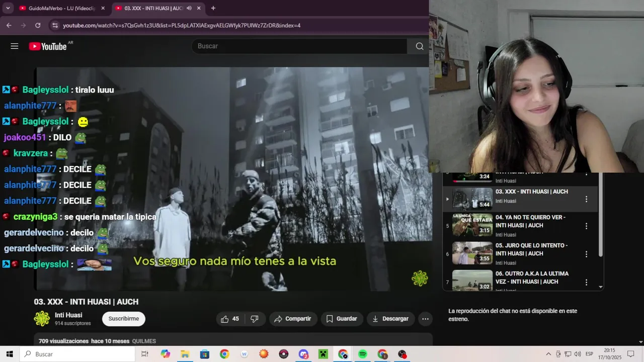Open Minecraft creeper icon in taskbar

[323, 354]
